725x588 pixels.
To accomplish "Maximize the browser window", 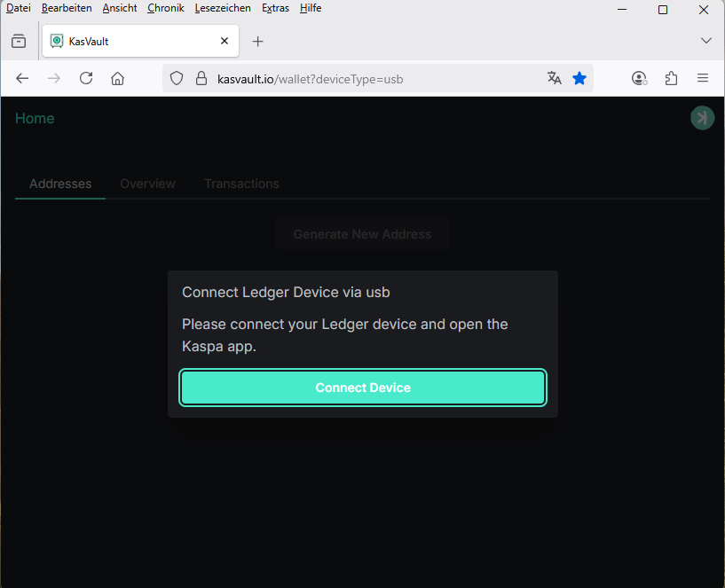I will tap(663, 9).
